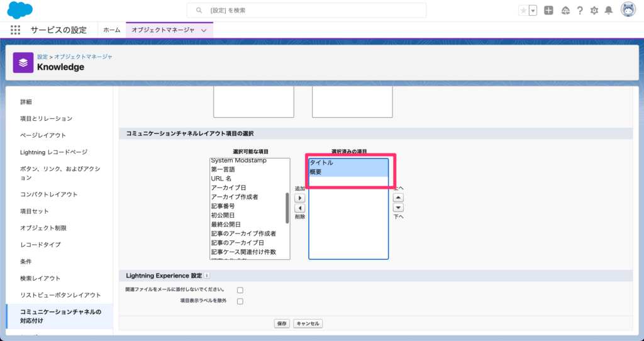Open the setup gear icon
This screenshot has width=644, height=341.
tap(594, 11)
